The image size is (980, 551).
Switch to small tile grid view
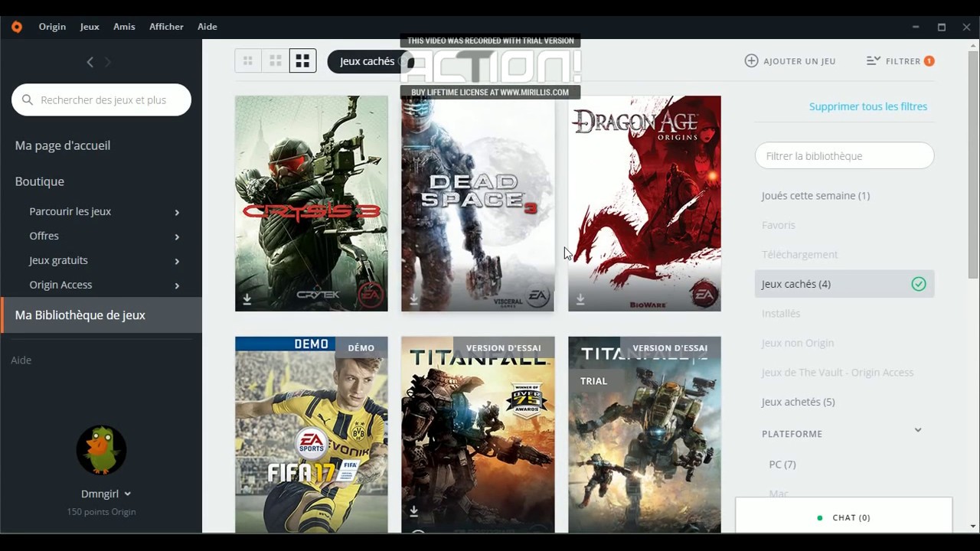(248, 61)
